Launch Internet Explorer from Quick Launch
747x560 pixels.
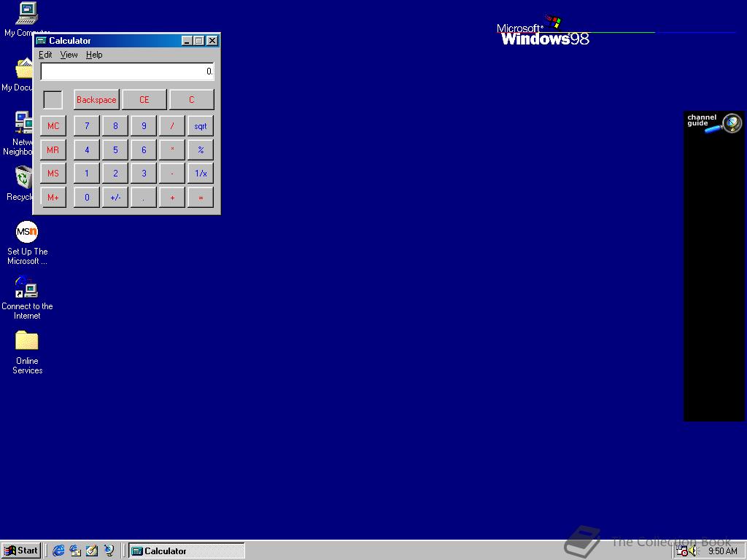pos(58,551)
